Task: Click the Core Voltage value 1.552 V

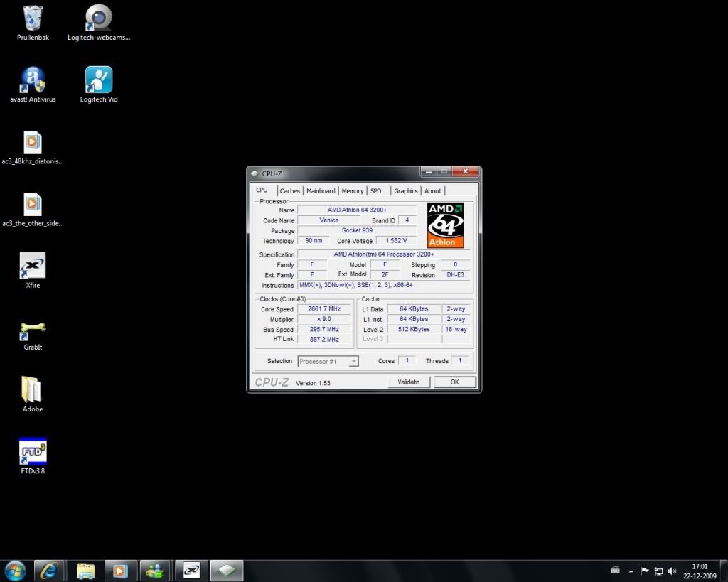Action: (396, 240)
